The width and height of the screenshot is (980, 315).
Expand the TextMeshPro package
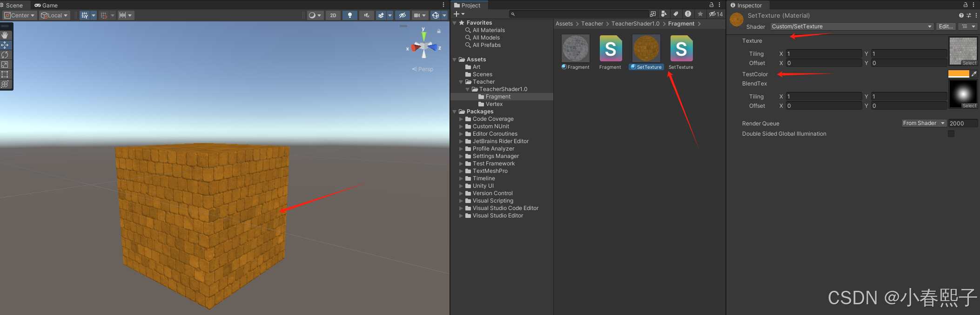(x=461, y=171)
